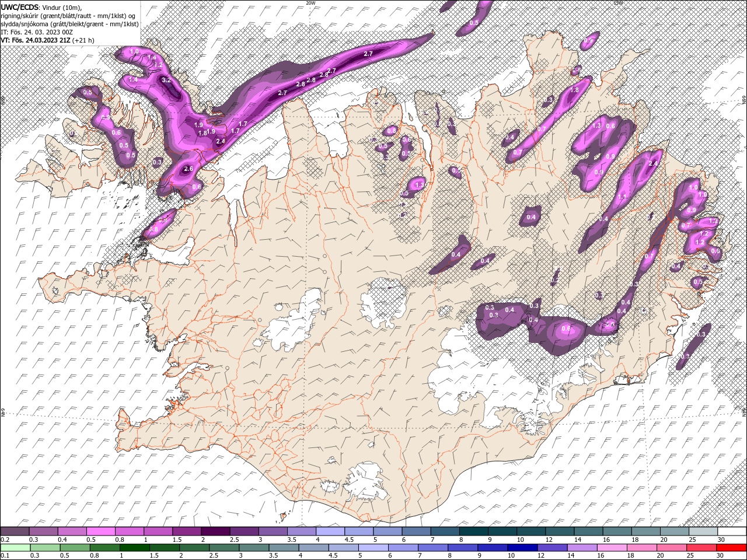This screenshot has width=747, height=560.
Task: Click the bold 'VT: Fös. 24.03.2023 21Z' text
Action: pyautogui.click(x=36, y=40)
